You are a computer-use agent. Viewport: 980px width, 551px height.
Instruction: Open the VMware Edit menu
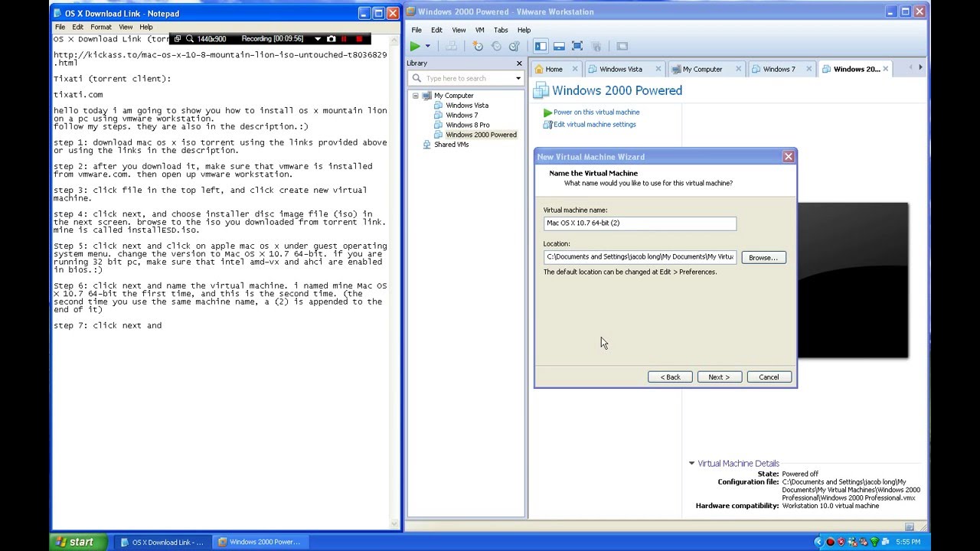[x=436, y=30]
